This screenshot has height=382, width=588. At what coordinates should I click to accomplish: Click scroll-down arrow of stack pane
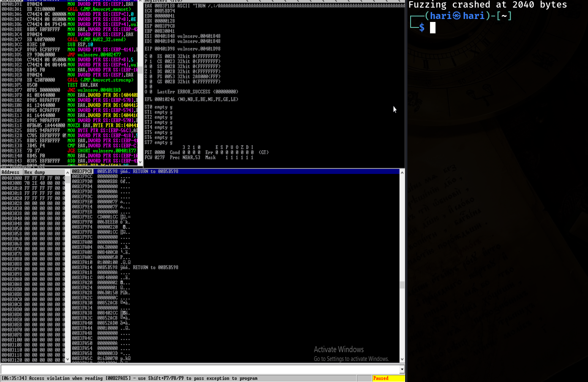click(402, 359)
